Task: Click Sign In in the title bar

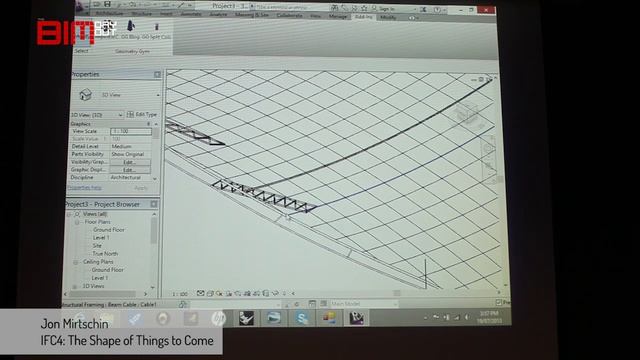Action: (387, 9)
